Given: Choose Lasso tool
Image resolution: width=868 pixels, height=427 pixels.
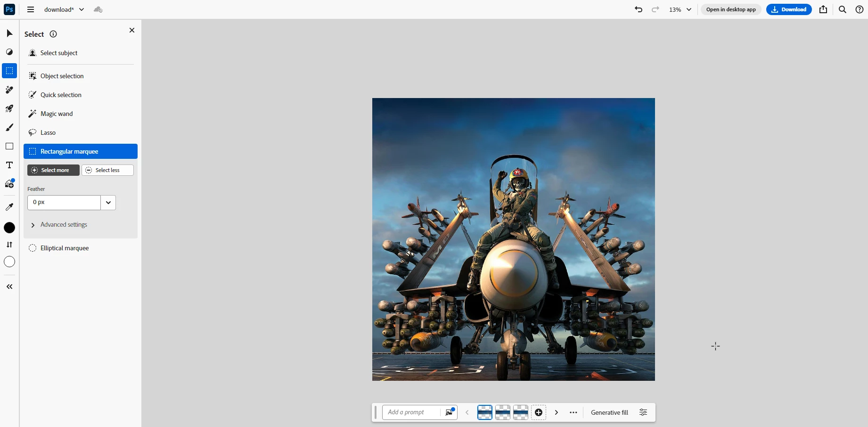Looking at the screenshot, I should 81,132.
